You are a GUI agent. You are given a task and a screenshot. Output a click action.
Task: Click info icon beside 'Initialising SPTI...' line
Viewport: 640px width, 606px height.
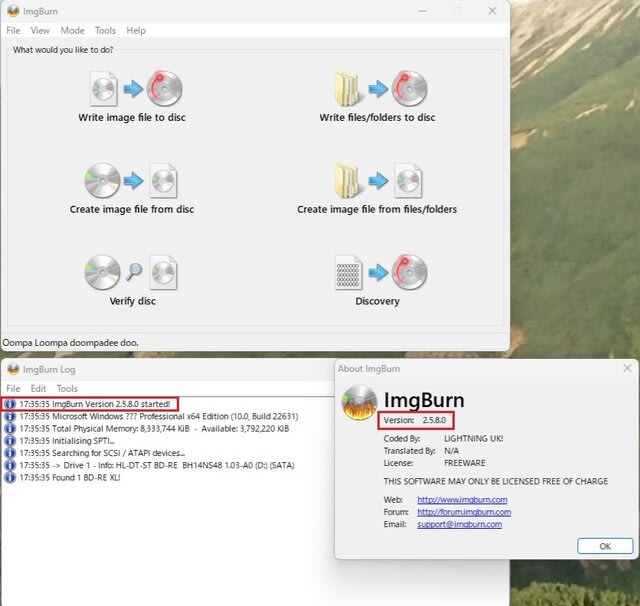point(10,441)
